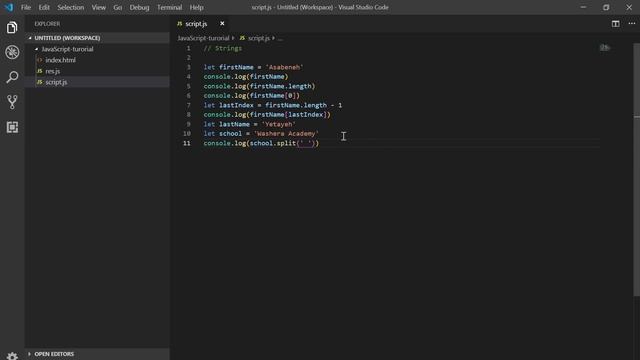This screenshot has height=360, width=640.
Task: Click the 'Yetayeh' string literal
Action: 278,124
